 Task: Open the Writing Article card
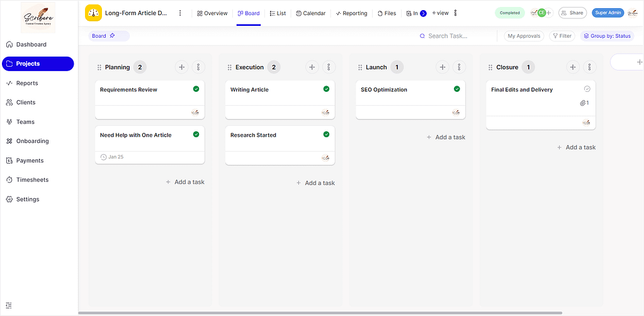[280, 100]
